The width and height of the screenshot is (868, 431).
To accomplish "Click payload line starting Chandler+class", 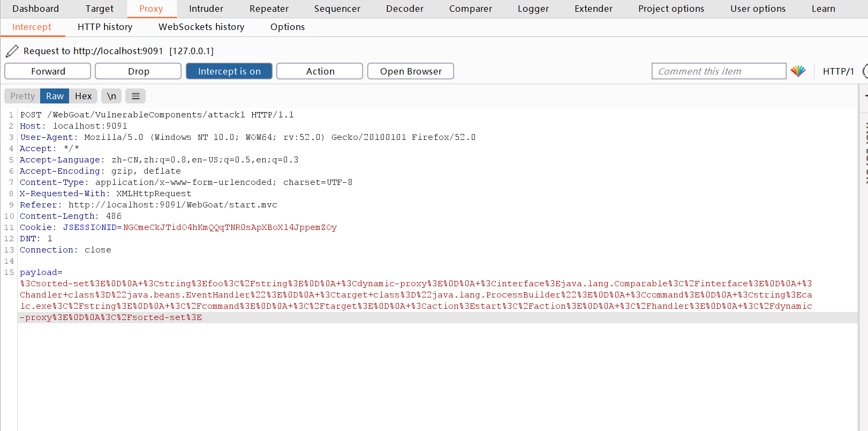I will 416,295.
